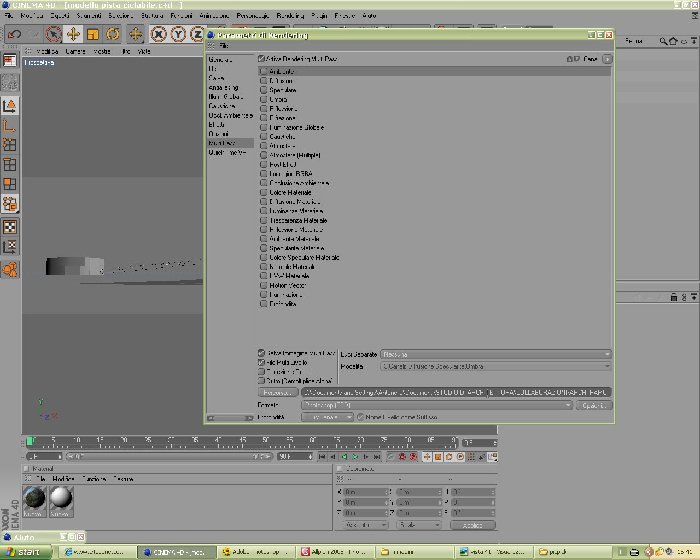Click the search magnifier icon in the top-right panel
Screen dimensions: 700x560
(663, 41)
